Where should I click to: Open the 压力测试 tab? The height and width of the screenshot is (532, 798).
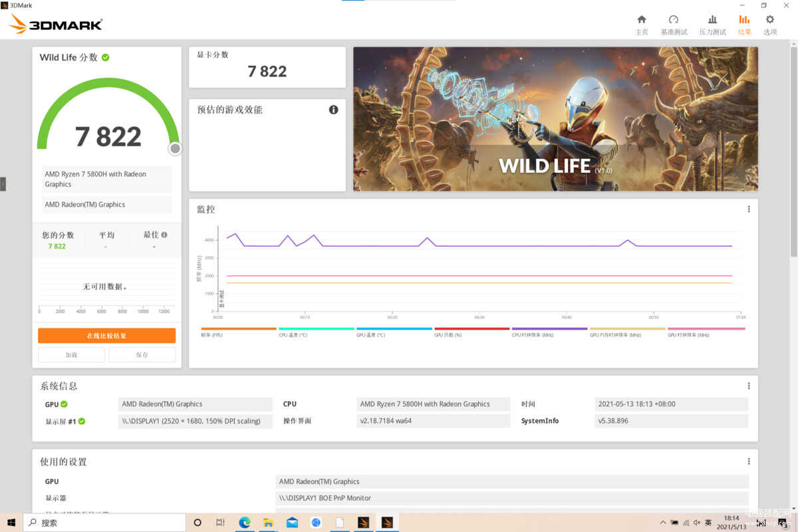[712, 25]
